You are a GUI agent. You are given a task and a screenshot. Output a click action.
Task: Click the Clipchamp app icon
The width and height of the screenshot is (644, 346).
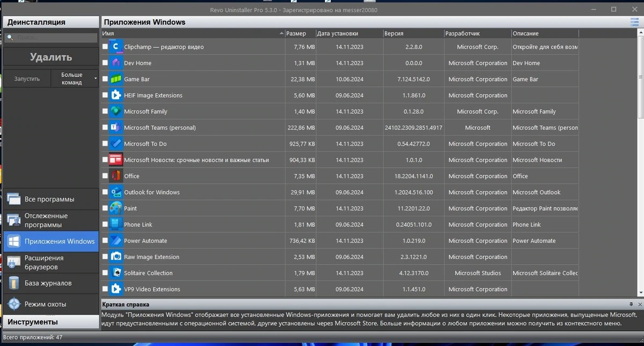(x=116, y=47)
